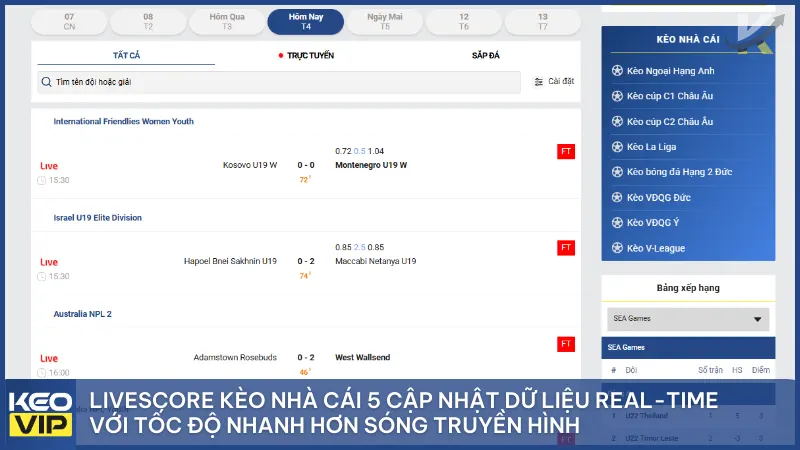This screenshot has width=800, height=450.
Task: Click the Số trận column header
Action: pos(710,370)
